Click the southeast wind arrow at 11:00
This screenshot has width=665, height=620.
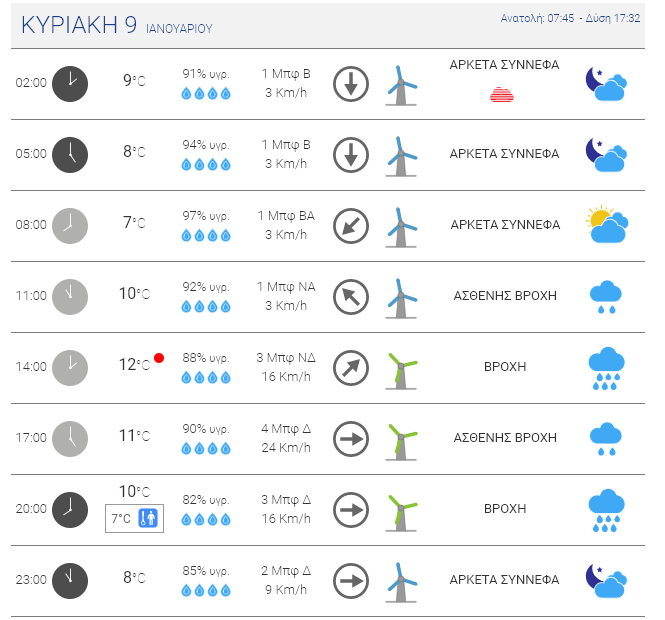[x=351, y=297]
